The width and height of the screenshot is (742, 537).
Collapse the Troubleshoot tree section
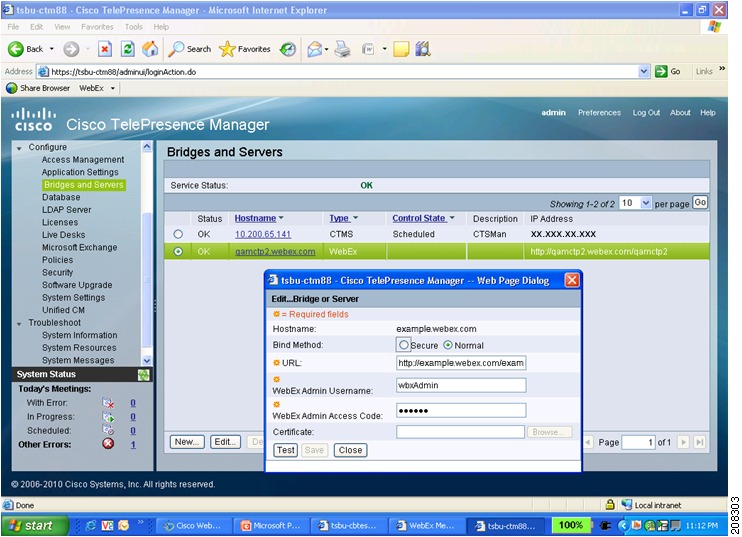coord(19,324)
